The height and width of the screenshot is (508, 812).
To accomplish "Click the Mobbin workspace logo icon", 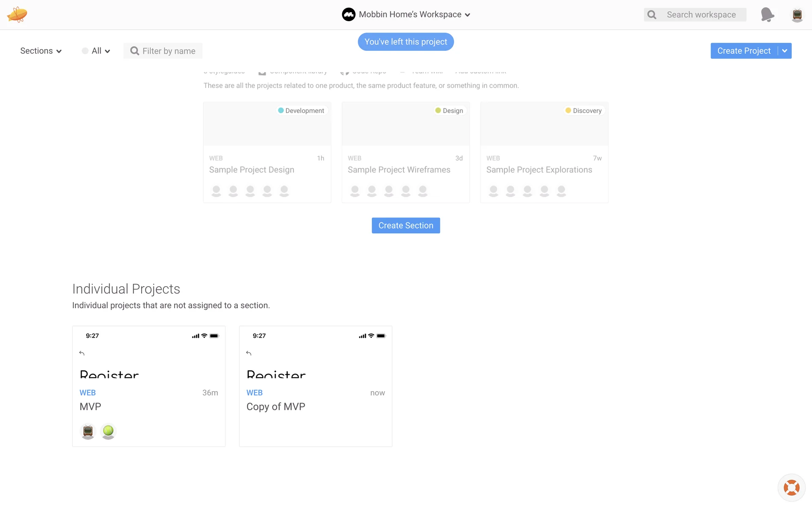I will (x=348, y=14).
